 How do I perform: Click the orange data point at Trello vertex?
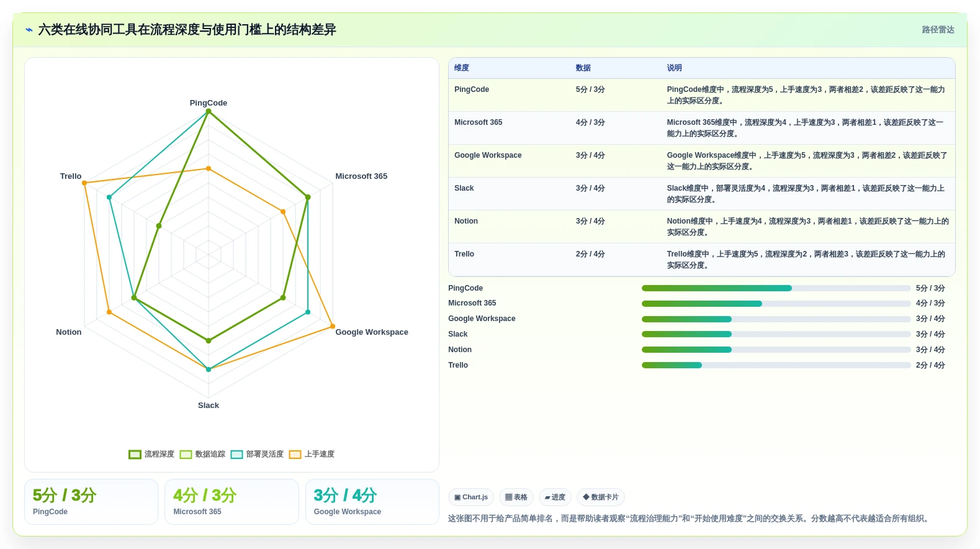click(84, 183)
